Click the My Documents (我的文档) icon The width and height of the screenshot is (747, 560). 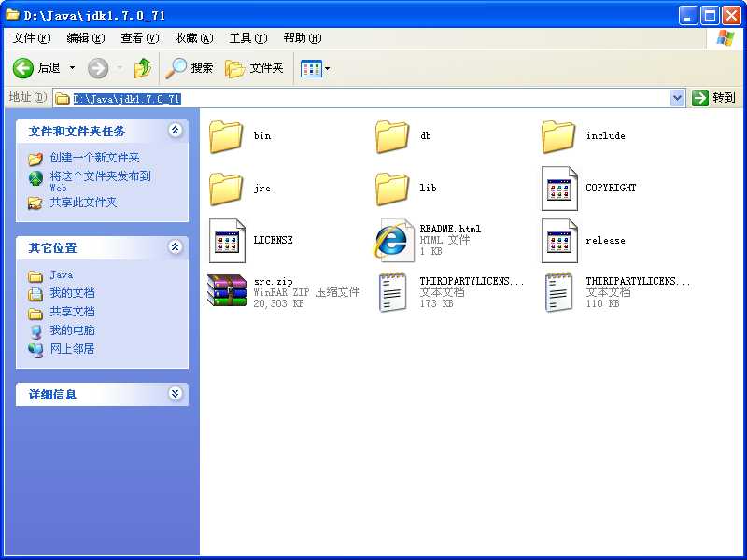pyautogui.click(x=35, y=294)
